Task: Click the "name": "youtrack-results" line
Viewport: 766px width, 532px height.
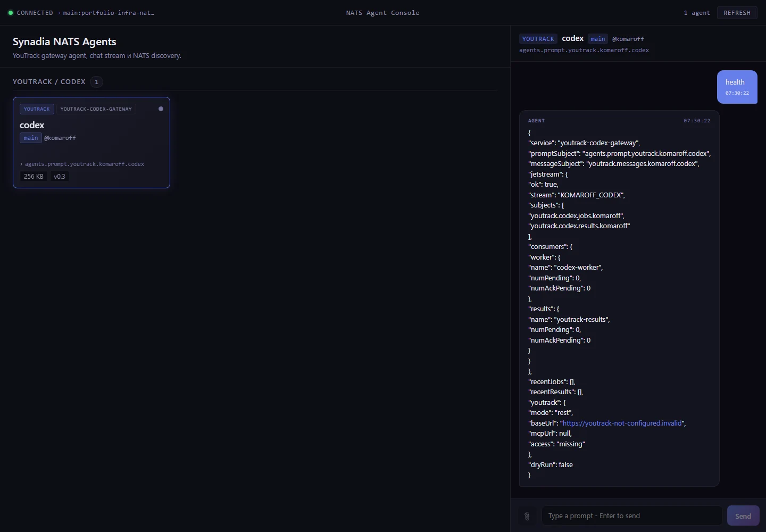Action: point(569,320)
